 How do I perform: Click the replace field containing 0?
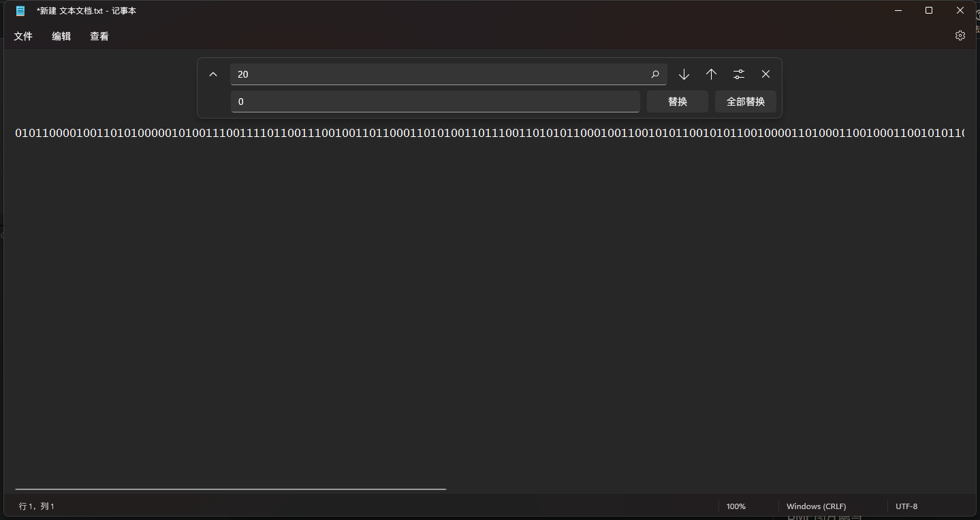click(x=435, y=102)
